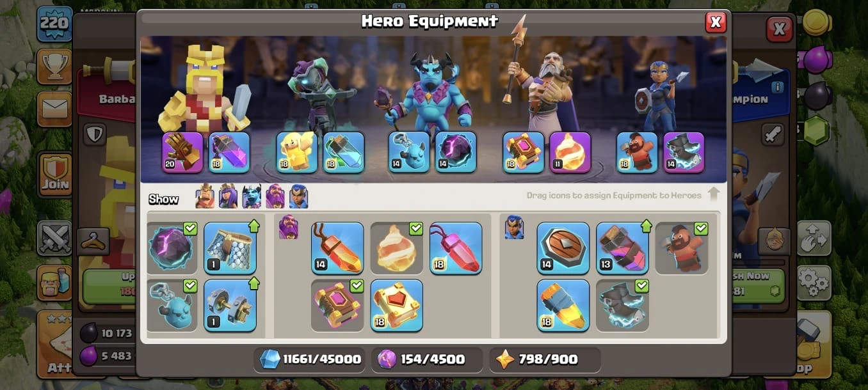This screenshot has width=868, height=390.
Task: Open upgradable chainmail skirt level 1 equipment
Action: click(230, 248)
